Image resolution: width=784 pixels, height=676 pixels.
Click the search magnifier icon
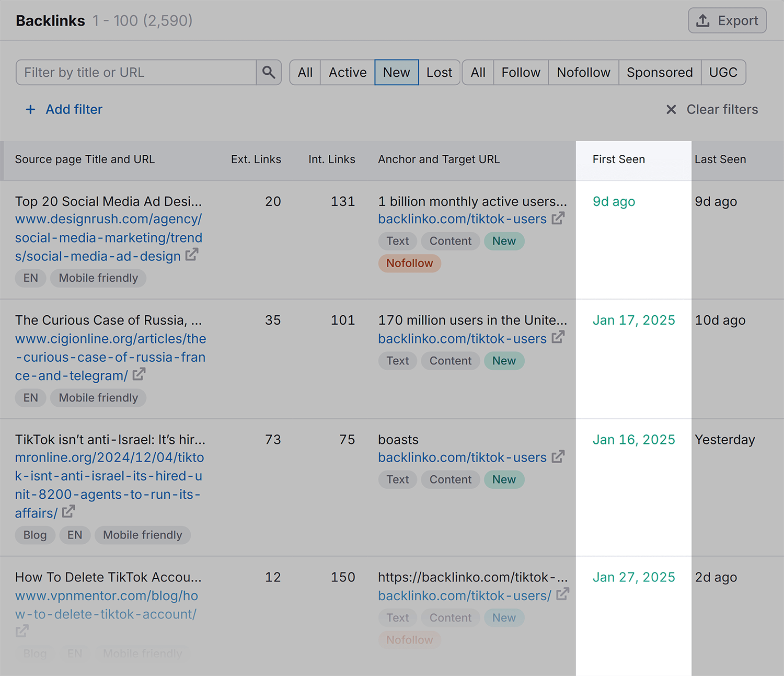[269, 72]
